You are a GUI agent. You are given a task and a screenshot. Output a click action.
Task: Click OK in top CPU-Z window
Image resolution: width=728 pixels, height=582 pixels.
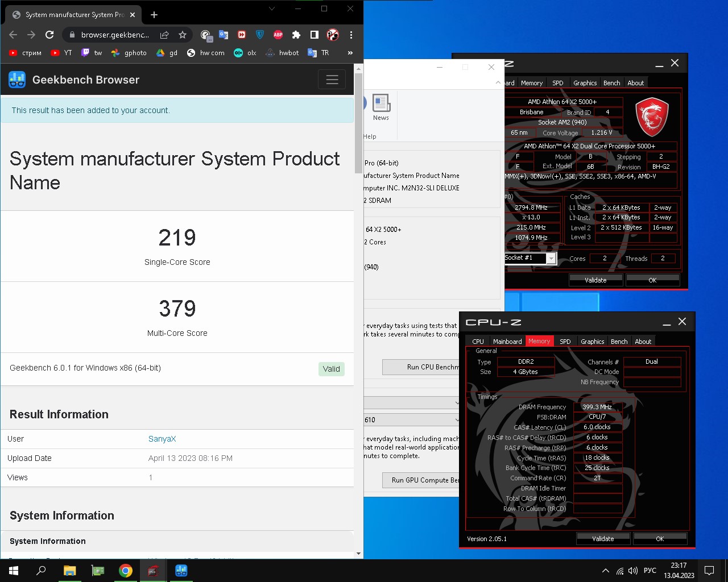652,280
